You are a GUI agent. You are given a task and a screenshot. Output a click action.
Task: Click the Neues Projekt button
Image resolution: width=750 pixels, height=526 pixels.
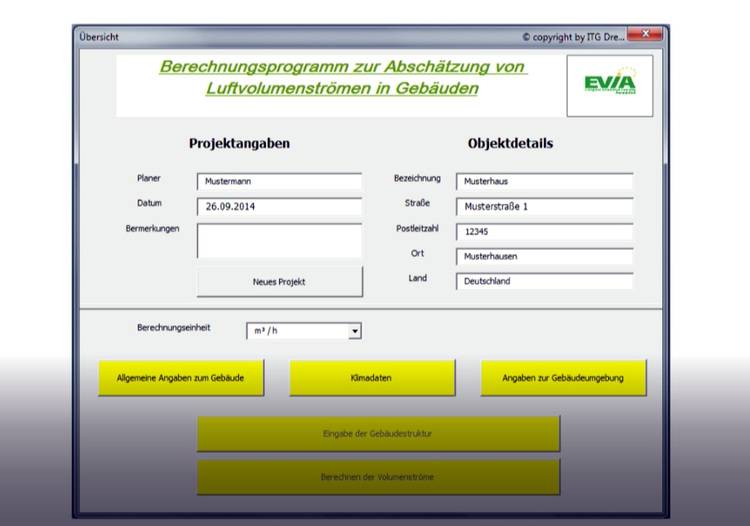point(279,281)
